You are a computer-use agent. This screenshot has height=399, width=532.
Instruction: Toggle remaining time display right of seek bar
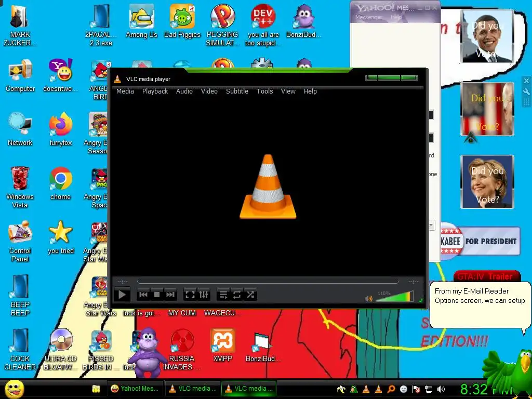coord(413,282)
